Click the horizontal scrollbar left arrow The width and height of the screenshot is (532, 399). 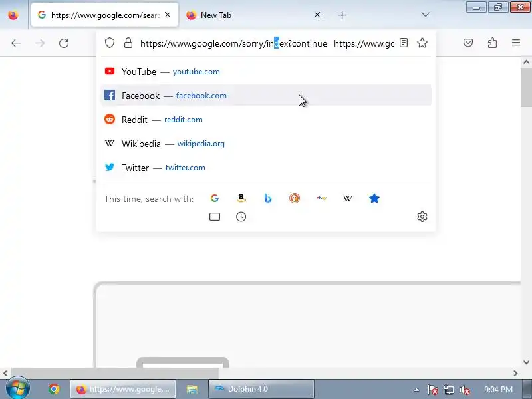pos(5,373)
